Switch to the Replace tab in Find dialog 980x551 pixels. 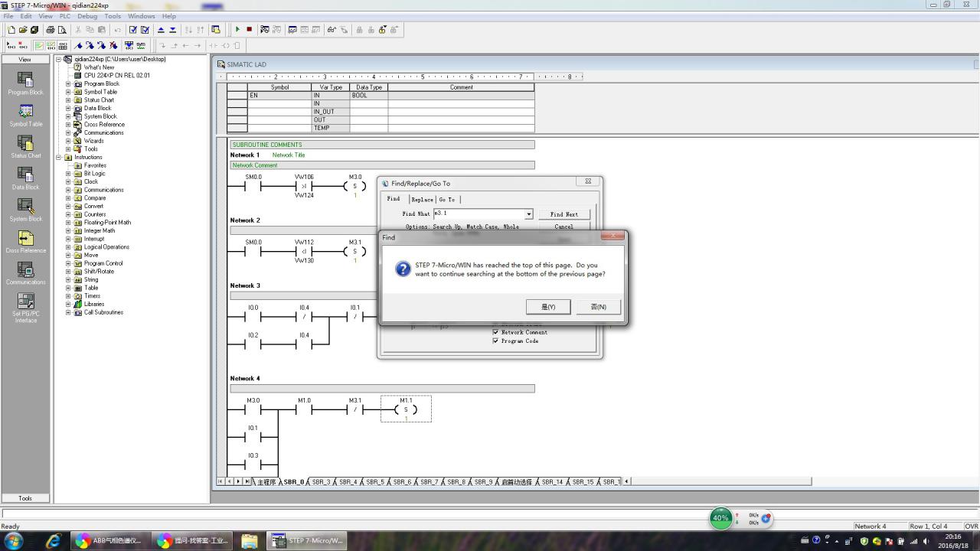[x=422, y=199]
